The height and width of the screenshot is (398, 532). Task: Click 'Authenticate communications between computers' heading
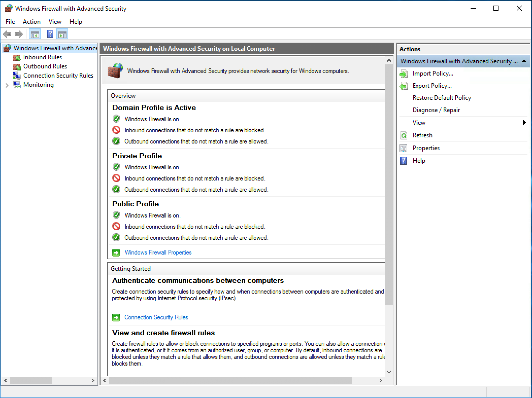[x=198, y=281]
